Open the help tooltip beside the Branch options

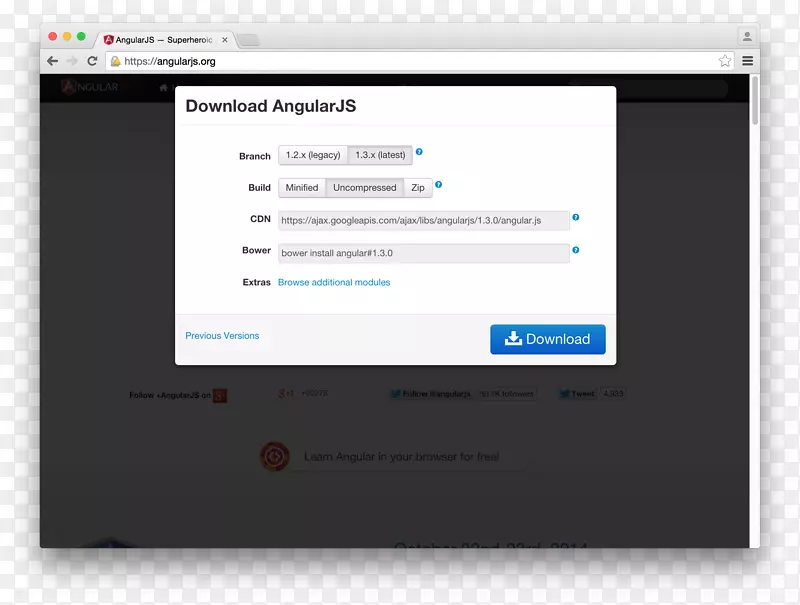(x=418, y=152)
